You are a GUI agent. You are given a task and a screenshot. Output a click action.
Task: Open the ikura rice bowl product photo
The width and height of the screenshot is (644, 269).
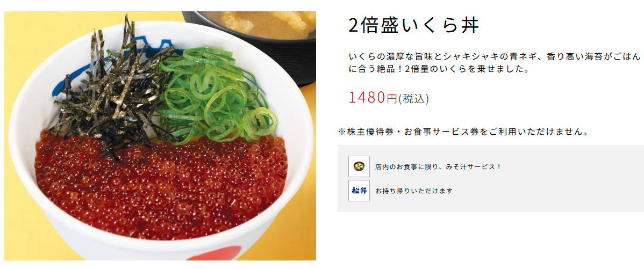point(160,136)
